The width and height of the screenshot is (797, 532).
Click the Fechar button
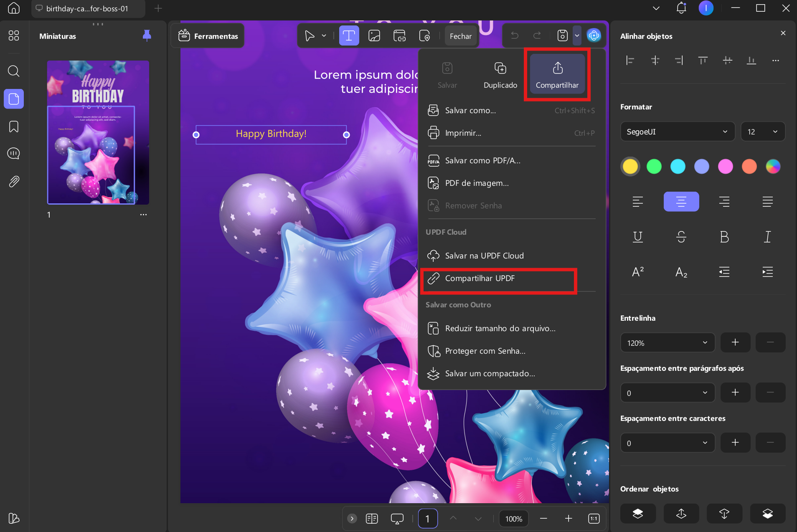click(460, 36)
